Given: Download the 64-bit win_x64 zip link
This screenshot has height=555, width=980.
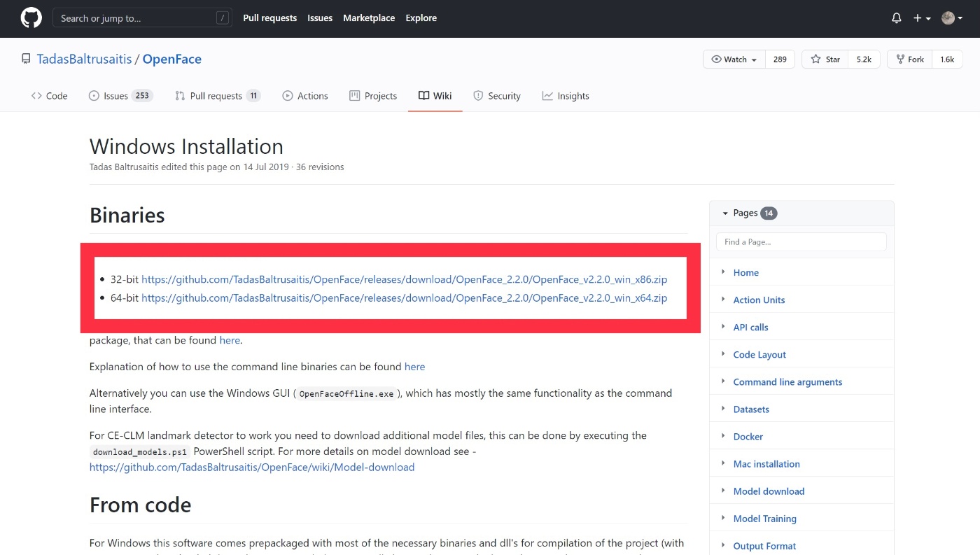Looking at the screenshot, I should pyautogui.click(x=404, y=297).
